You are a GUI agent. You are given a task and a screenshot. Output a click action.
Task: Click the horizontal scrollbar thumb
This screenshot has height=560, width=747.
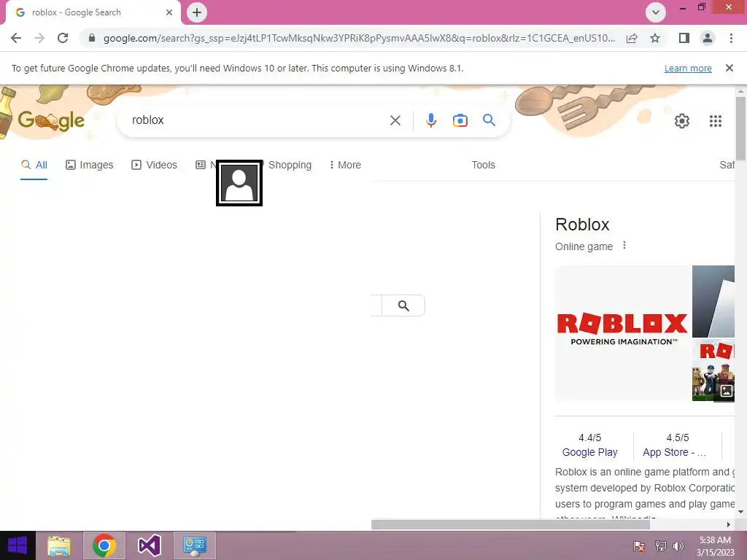coord(510,524)
